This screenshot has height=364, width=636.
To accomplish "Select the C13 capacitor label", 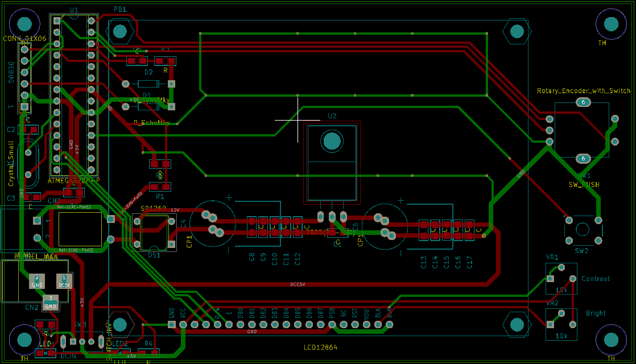I will (423, 262).
